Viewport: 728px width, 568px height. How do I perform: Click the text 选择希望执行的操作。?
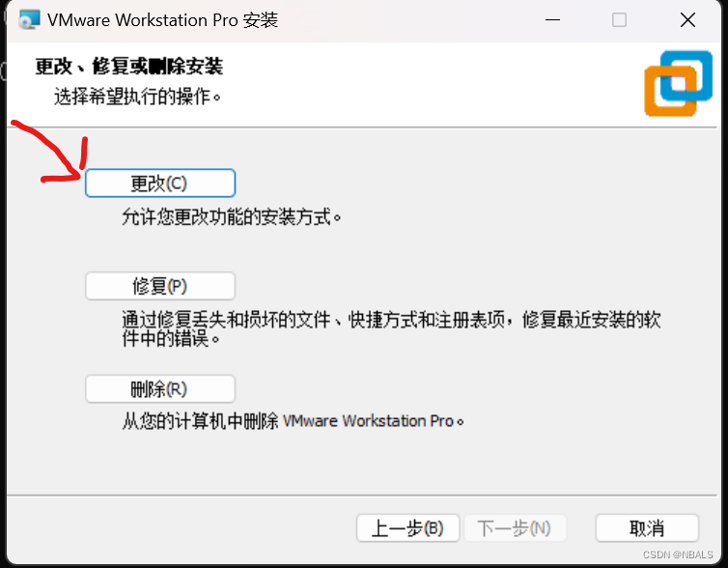coord(137,97)
